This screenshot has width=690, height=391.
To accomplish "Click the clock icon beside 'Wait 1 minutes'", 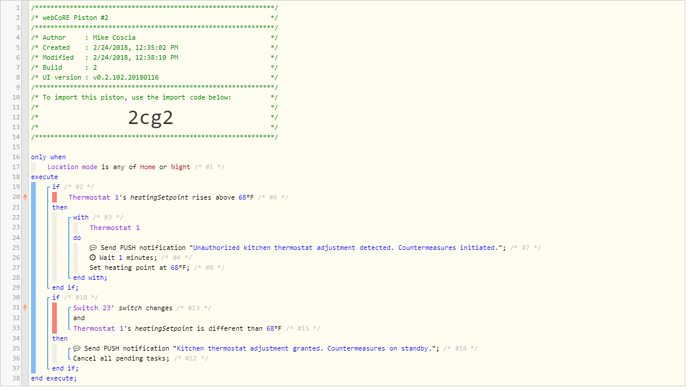I will [x=92, y=258].
